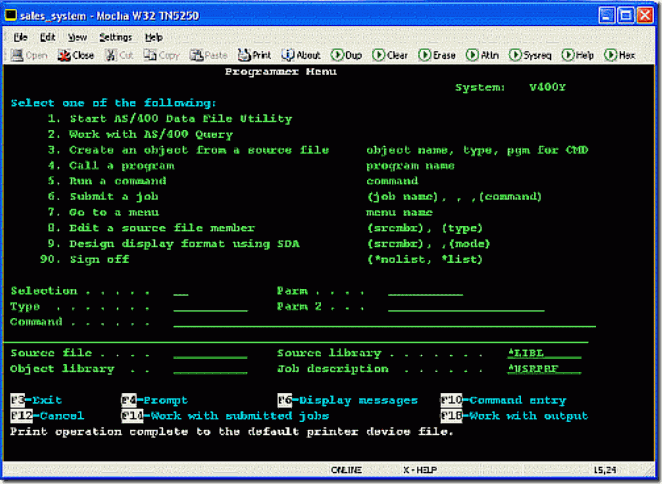This screenshot has width=662, height=484.
Task: Click '5. Run a command' option
Action: 107,181
